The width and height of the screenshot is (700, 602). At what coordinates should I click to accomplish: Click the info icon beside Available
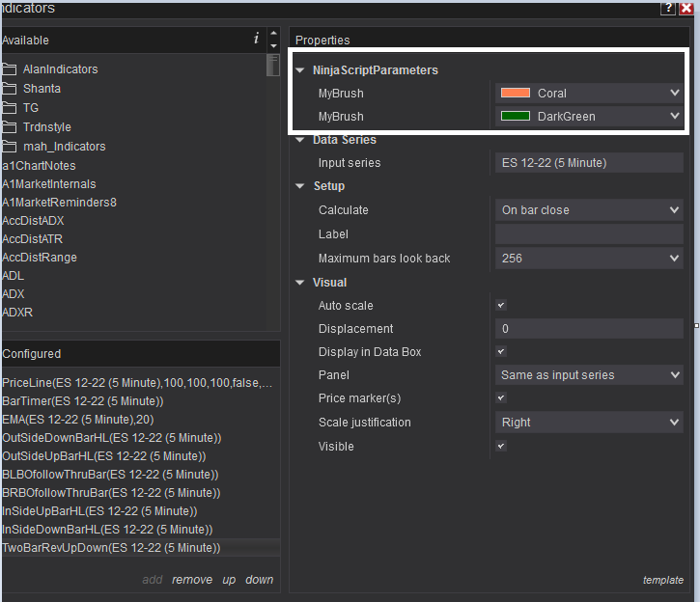point(256,39)
